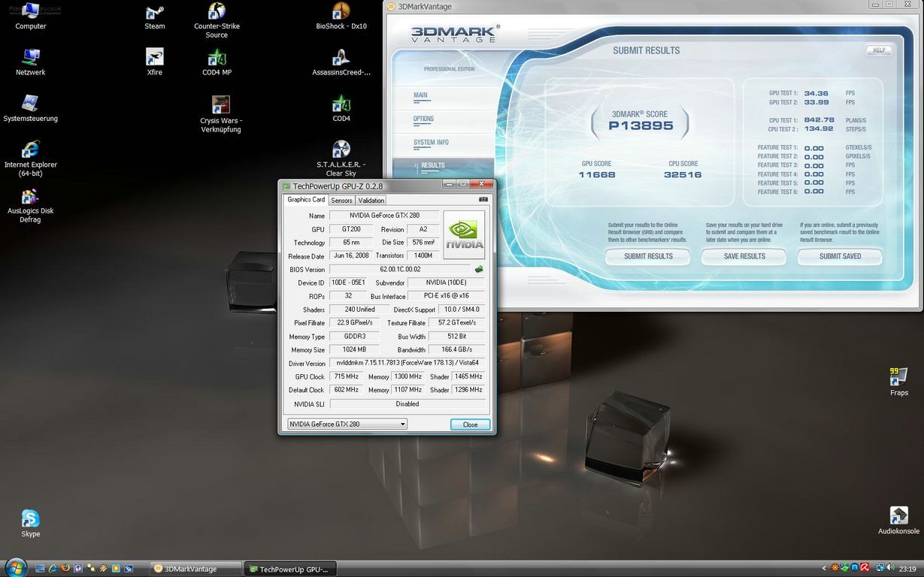This screenshot has height=577, width=924.
Task: Launch AssassinsCreed desktop shortcut
Action: [x=341, y=62]
